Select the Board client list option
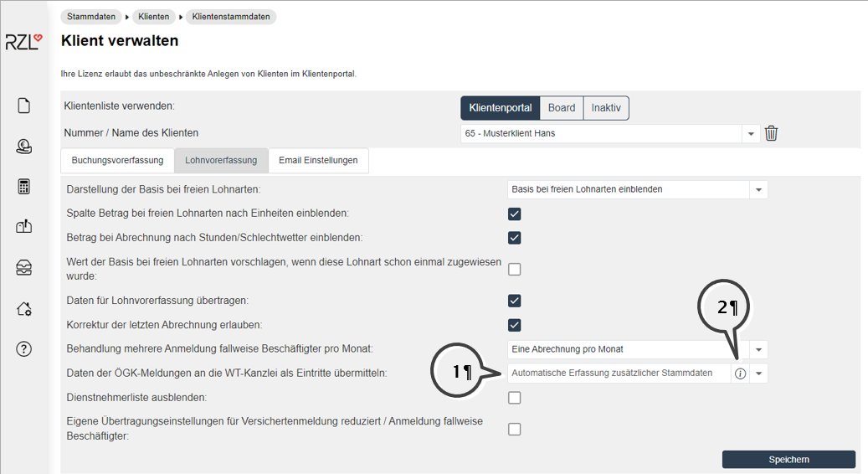Image resolution: width=868 pixels, height=474 pixels. pos(562,108)
